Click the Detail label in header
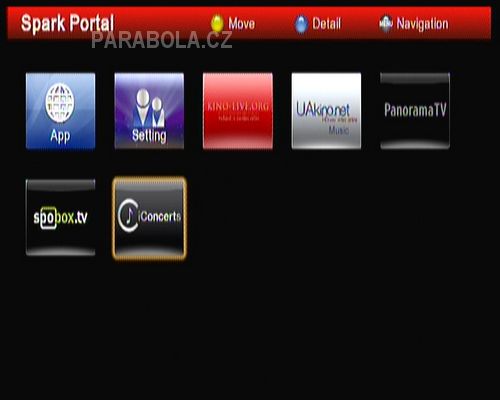The height and width of the screenshot is (400, 500). (x=327, y=24)
